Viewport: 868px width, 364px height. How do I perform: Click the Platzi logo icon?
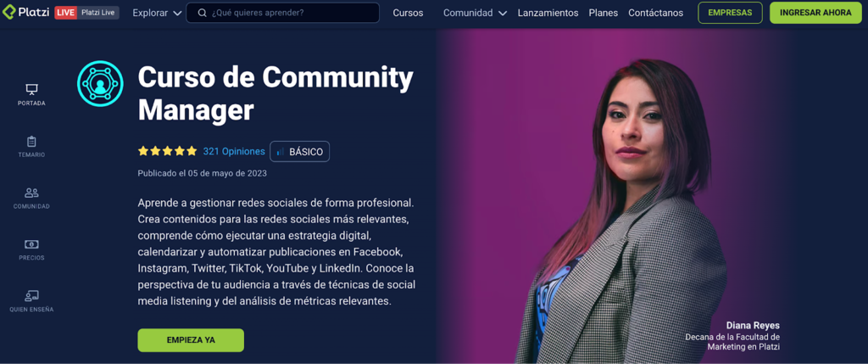click(8, 13)
